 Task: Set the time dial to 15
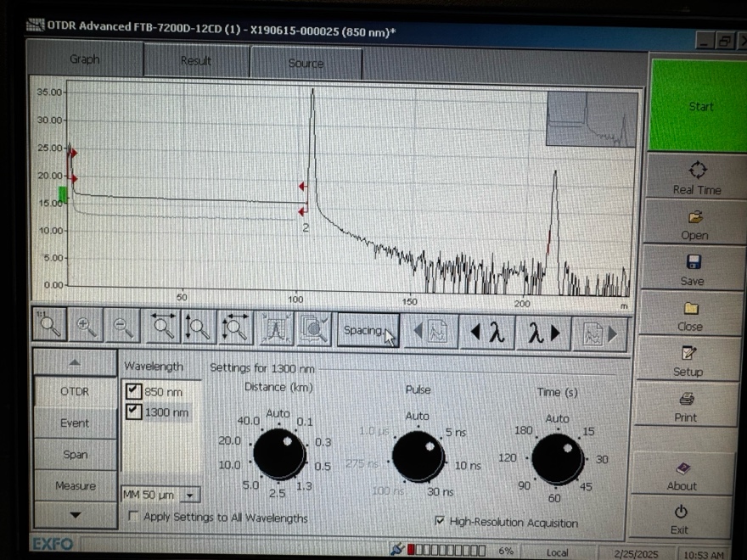point(589,431)
